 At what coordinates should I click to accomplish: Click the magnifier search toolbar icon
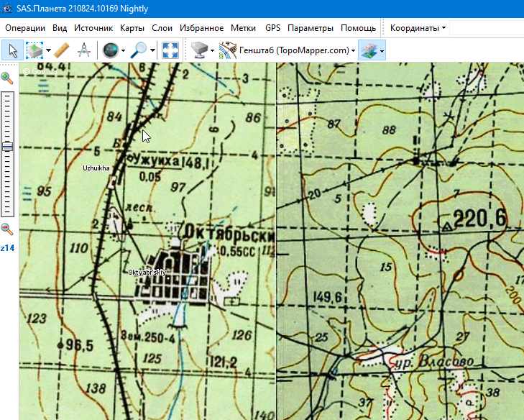[138, 50]
